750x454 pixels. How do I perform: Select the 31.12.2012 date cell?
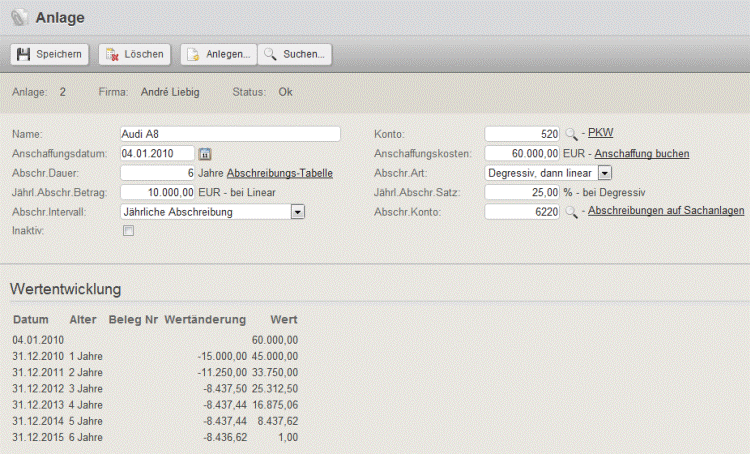(38, 389)
